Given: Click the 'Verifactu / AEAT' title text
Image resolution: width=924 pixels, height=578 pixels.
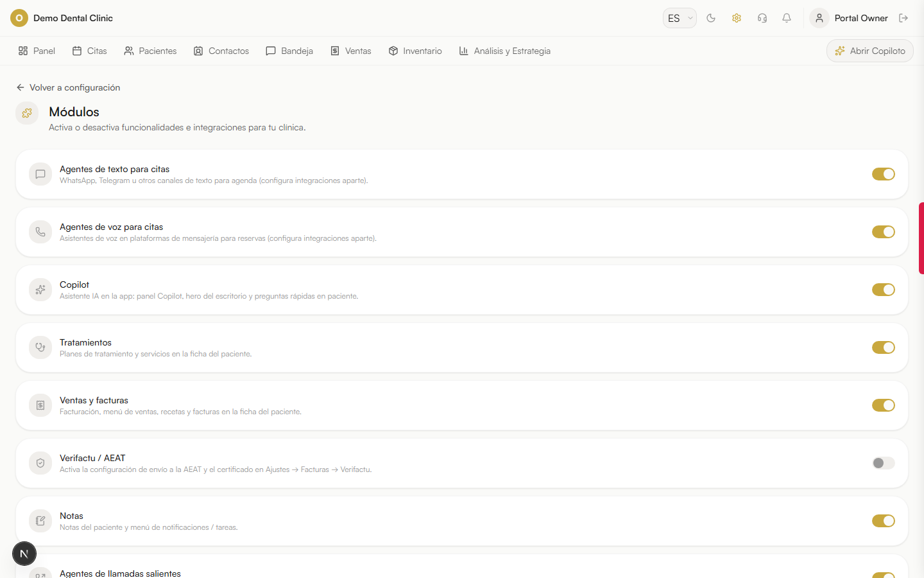Looking at the screenshot, I should point(92,458).
